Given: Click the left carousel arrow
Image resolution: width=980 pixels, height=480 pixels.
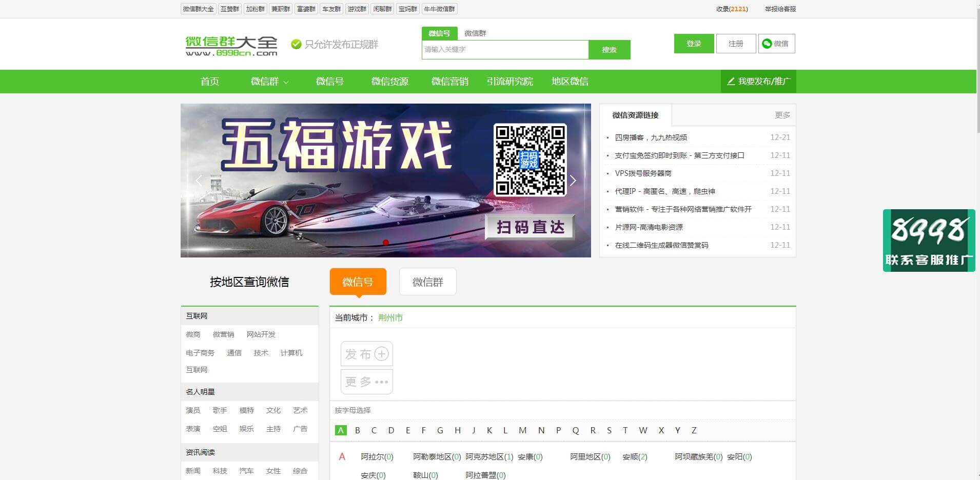Looking at the screenshot, I should [x=199, y=181].
